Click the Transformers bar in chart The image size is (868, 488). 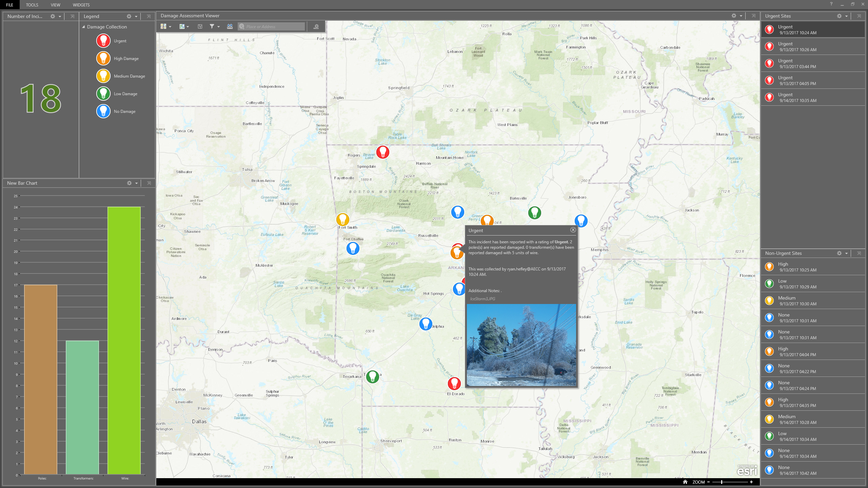pos(82,407)
